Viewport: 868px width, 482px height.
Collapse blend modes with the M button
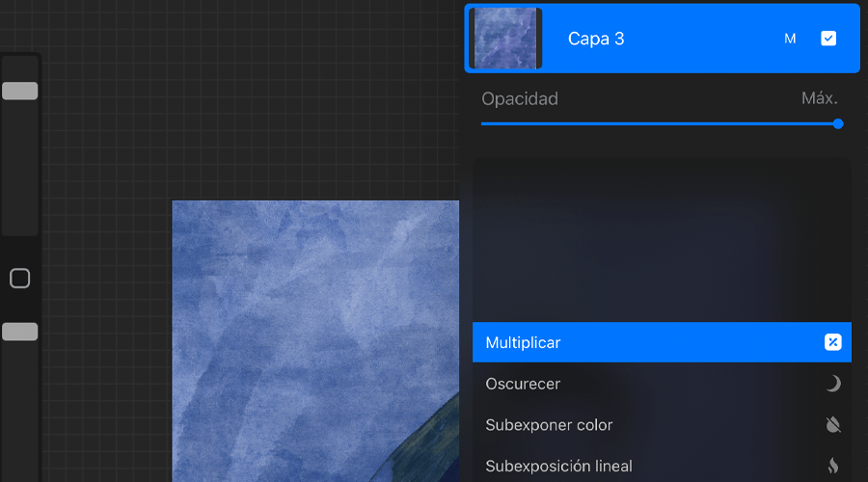click(790, 39)
